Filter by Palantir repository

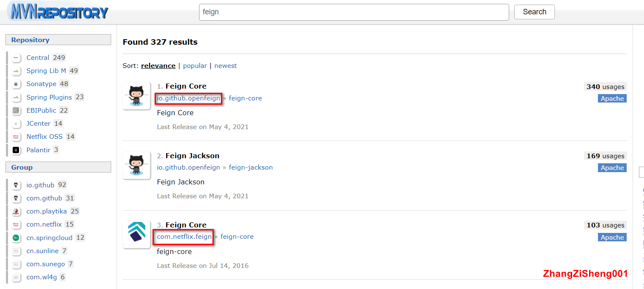click(x=38, y=150)
